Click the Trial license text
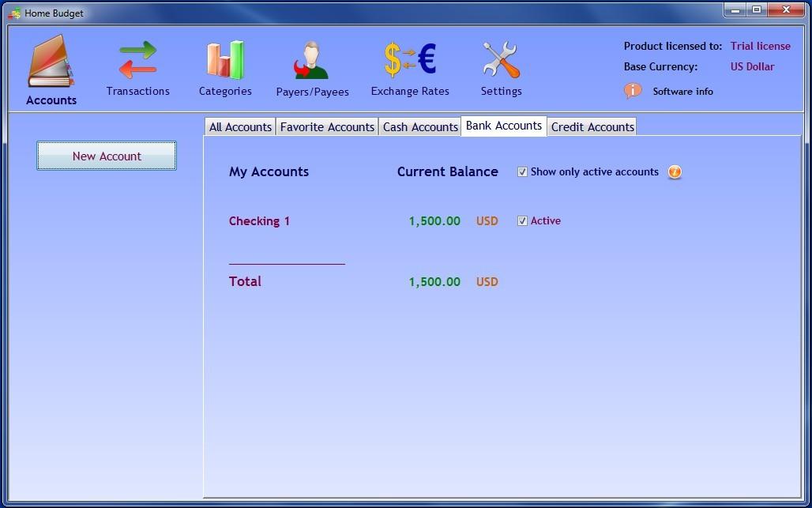The image size is (812, 508). click(760, 46)
